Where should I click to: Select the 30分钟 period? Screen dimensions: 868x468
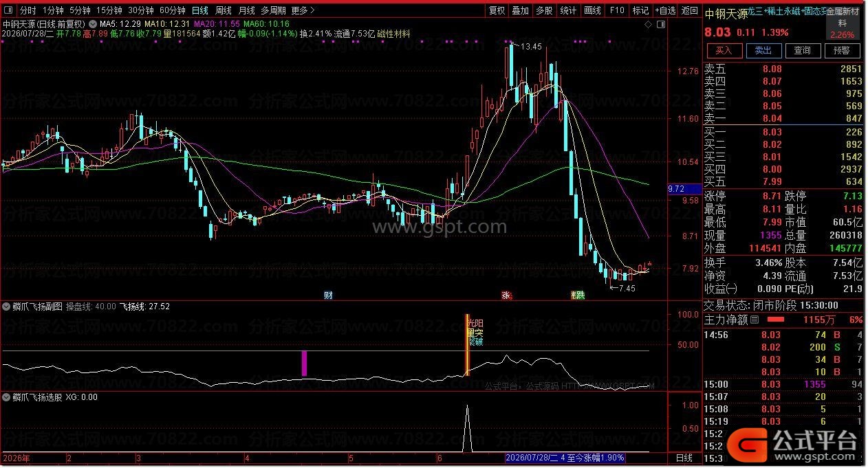tap(141, 10)
